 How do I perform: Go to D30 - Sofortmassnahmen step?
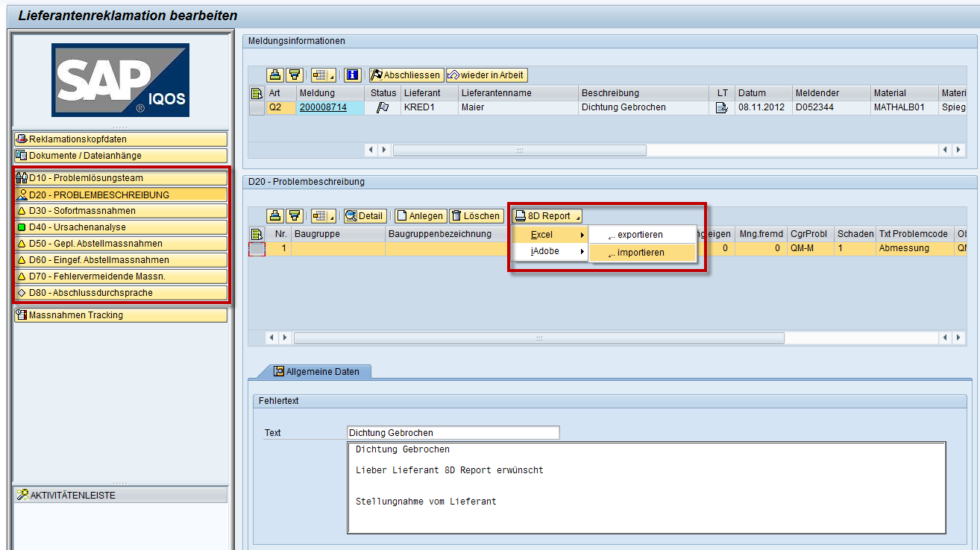(x=120, y=211)
